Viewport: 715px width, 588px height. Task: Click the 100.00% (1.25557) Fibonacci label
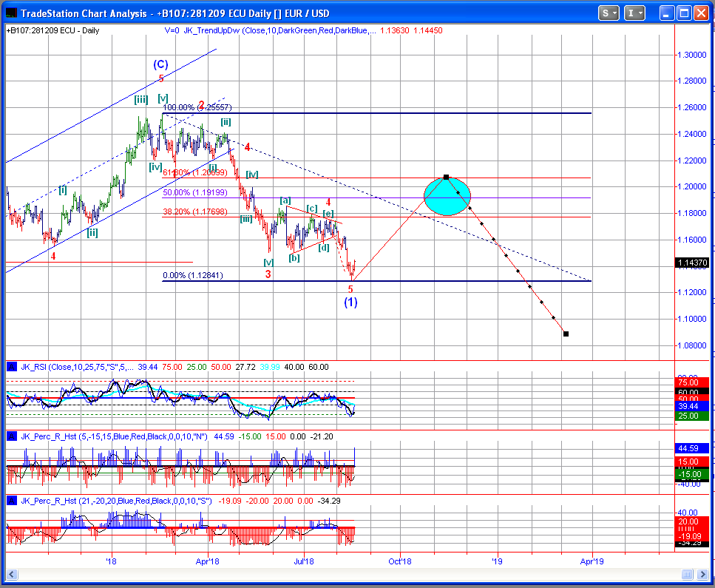(197, 108)
